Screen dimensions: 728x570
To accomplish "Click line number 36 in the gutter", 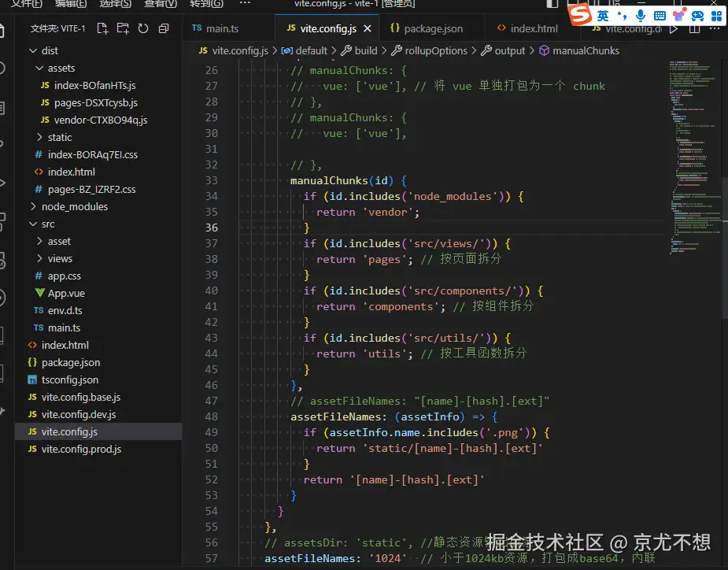I will click(212, 228).
